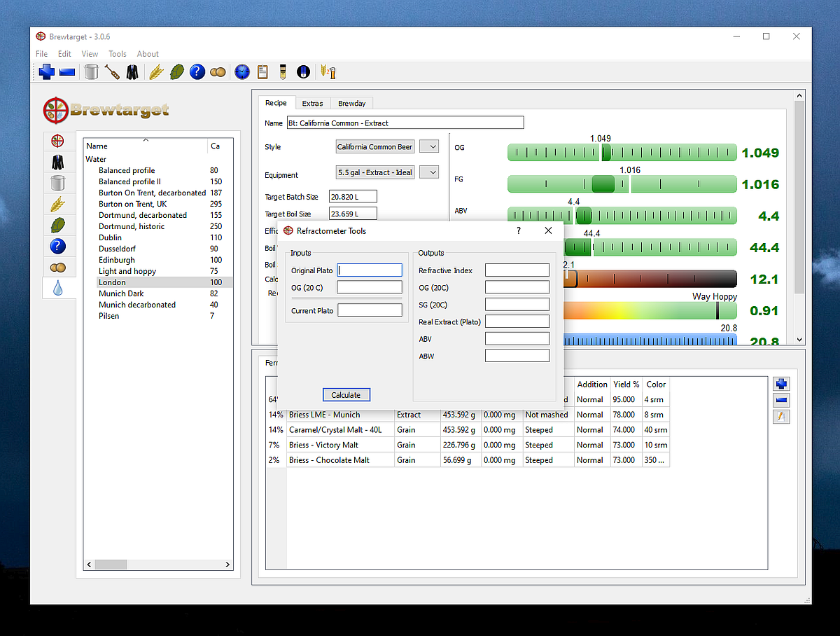Screen dimensions: 840x636
Task: Open Timers via toolbar clock icon
Action: [x=241, y=71]
